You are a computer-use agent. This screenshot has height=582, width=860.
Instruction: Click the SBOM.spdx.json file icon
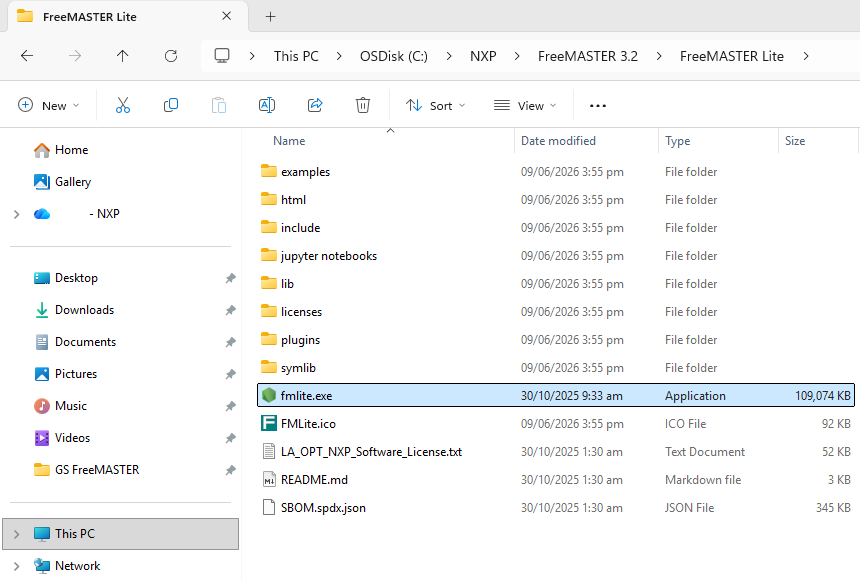[x=268, y=507]
